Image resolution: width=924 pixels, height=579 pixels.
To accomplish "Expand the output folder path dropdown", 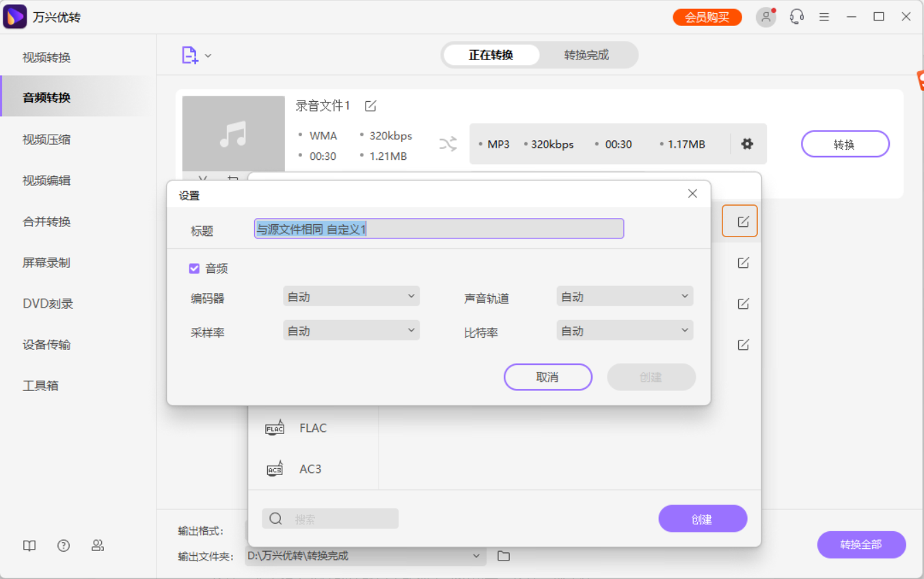I will [477, 556].
